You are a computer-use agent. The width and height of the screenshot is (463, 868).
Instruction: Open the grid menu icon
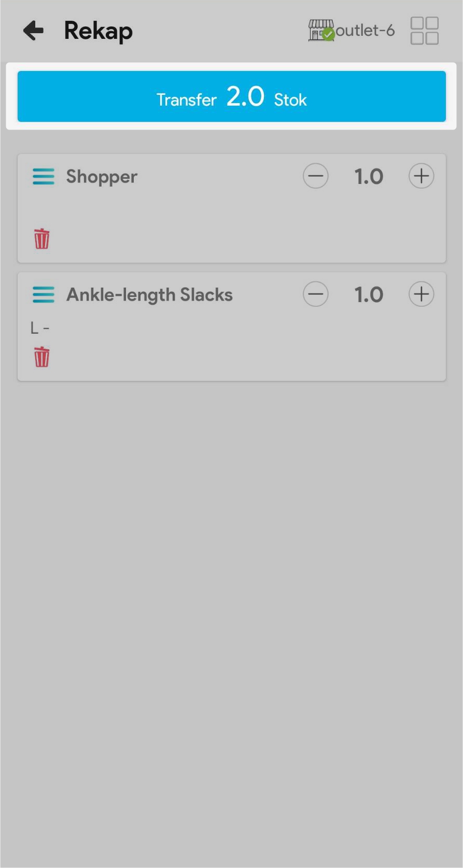(424, 31)
